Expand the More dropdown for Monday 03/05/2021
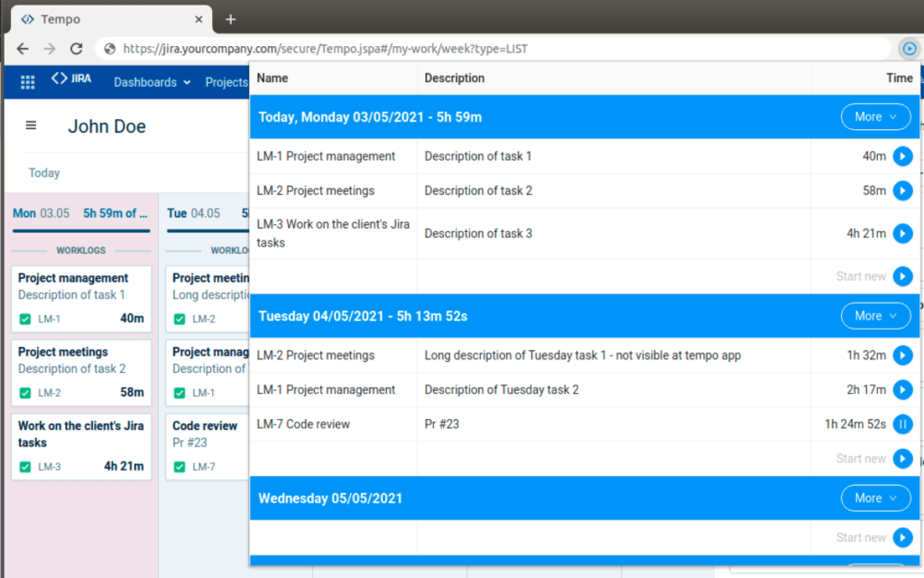Screen dimensions: 924x578 tap(875, 117)
